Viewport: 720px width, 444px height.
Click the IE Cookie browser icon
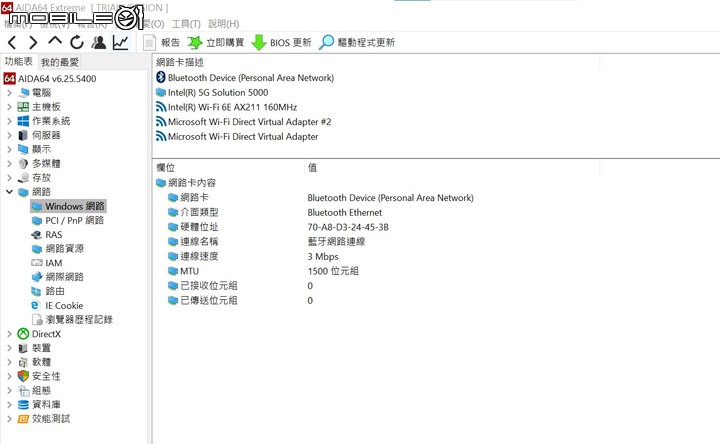click(x=36, y=305)
